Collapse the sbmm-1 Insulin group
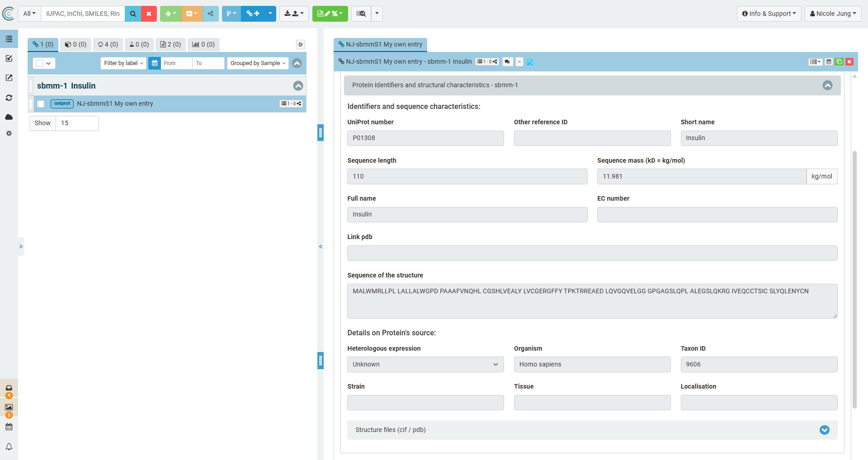The height and width of the screenshot is (460, 868). pyautogui.click(x=298, y=86)
